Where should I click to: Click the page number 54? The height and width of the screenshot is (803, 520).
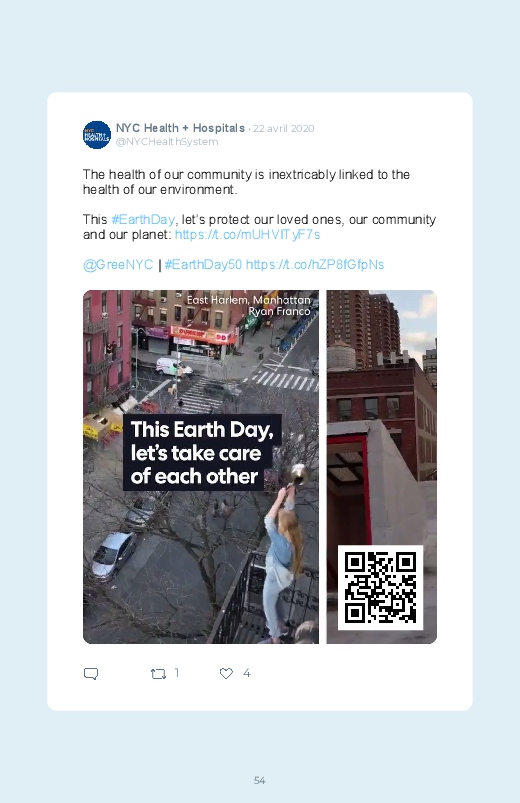(x=260, y=780)
